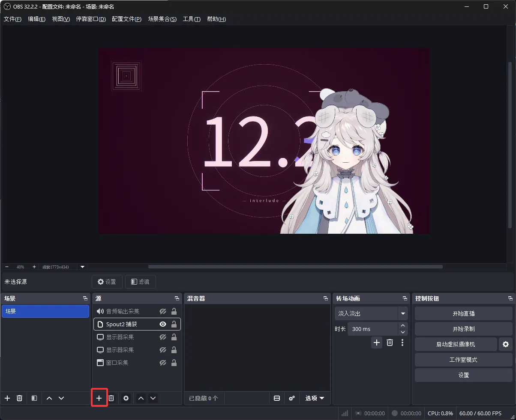This screenshot has width=516, height=420.
Task: Click the 300 ms duration field
Action: [372, 329]
